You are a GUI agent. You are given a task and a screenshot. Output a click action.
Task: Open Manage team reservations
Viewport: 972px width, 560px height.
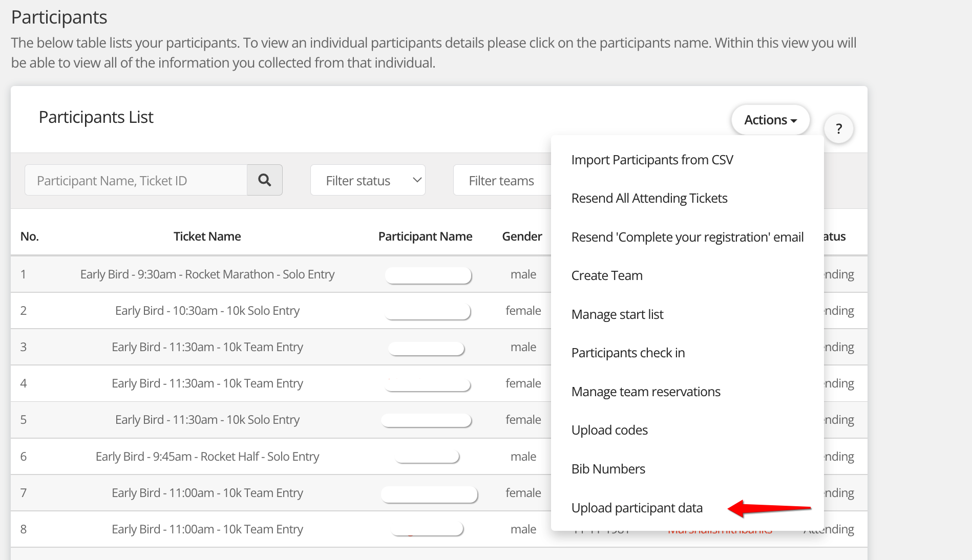(645, 392)
